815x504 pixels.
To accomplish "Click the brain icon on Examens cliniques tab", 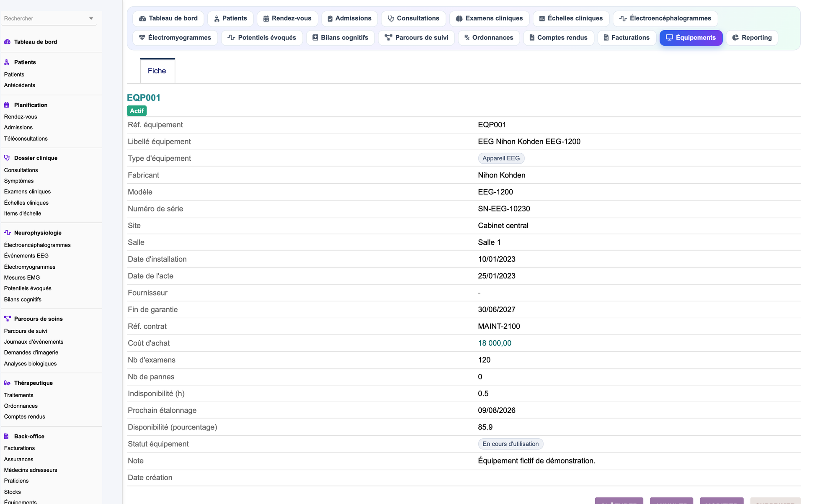I will coord(459,18).
